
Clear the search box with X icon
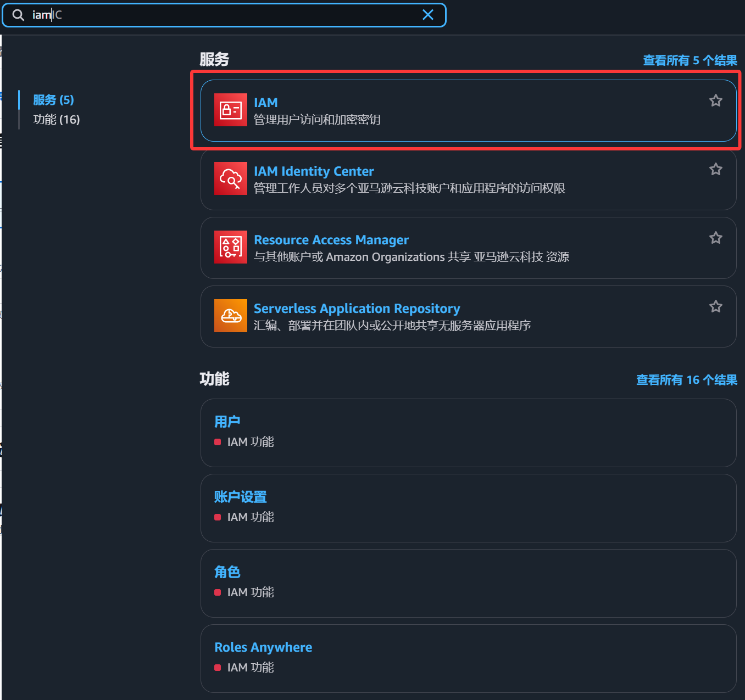(427, 15)
